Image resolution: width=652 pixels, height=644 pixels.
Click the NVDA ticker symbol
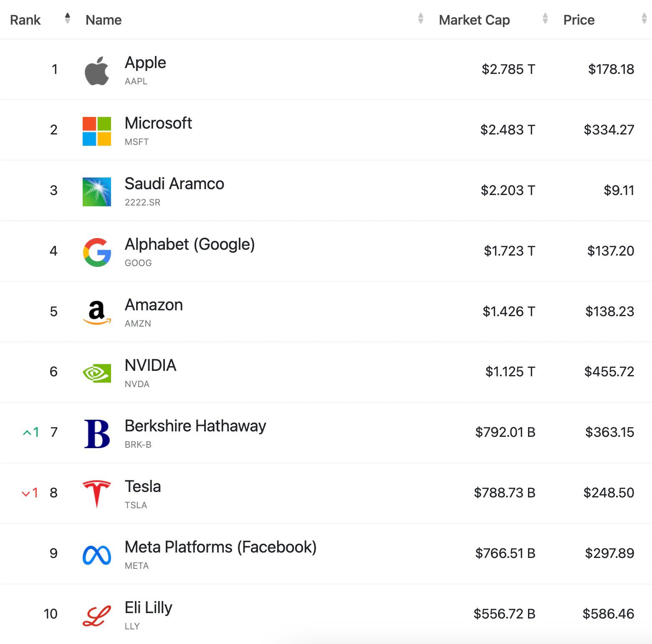137,384
